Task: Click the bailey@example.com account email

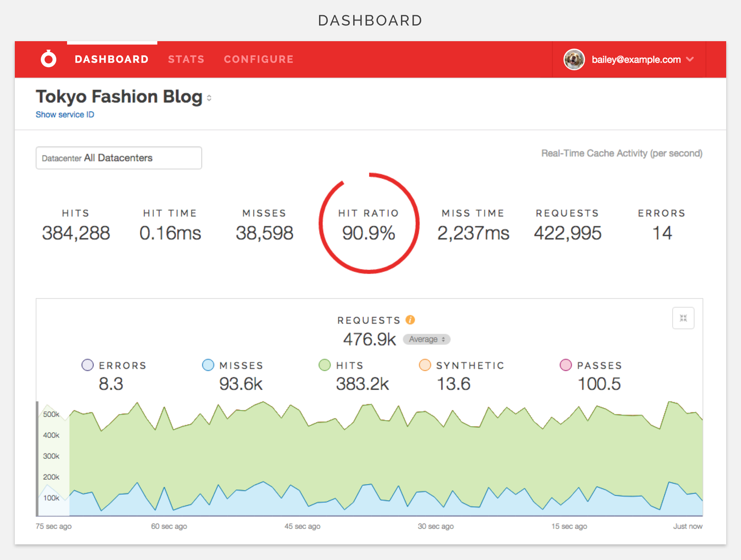Action: click(x=636, y=60)
